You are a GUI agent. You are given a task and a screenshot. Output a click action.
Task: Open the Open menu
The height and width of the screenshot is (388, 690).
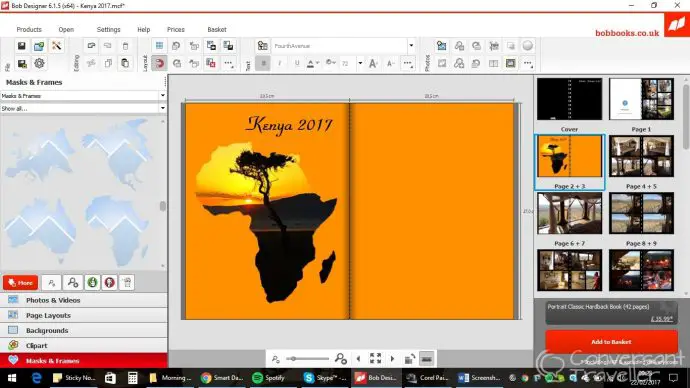[x=66, y=29]
